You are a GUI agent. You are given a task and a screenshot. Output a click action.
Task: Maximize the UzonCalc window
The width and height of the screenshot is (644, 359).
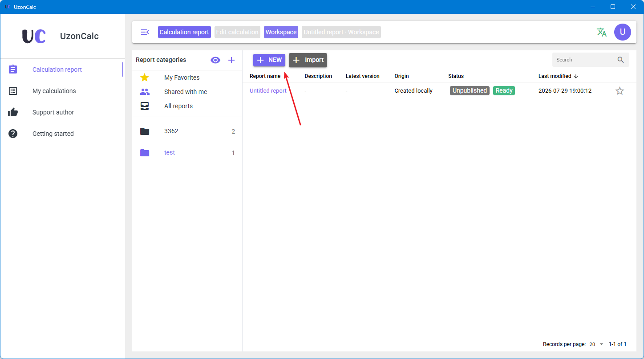point(613,7)
